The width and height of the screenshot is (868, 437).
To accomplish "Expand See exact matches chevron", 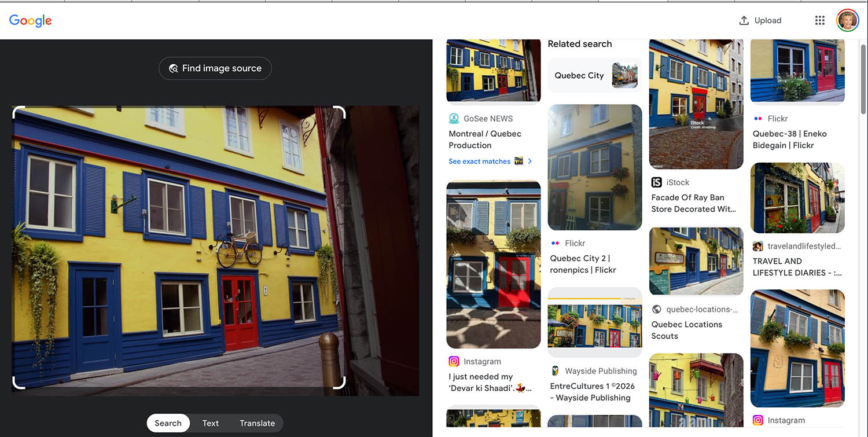I will (x=529, y=161).
